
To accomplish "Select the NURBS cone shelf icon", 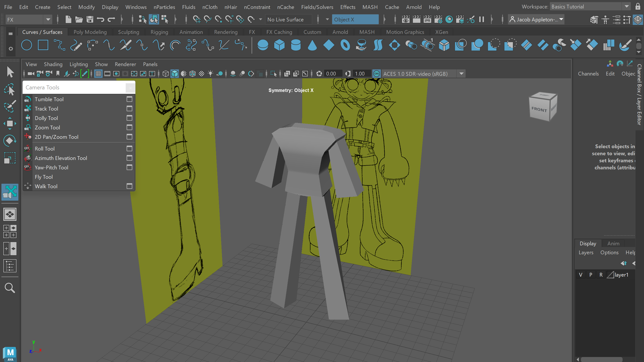I will 312,45.
